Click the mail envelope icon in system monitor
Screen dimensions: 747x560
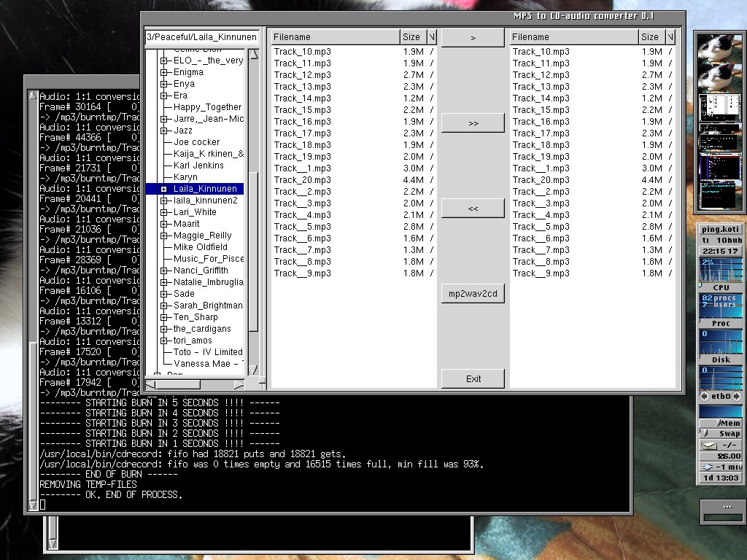(708, 446)
